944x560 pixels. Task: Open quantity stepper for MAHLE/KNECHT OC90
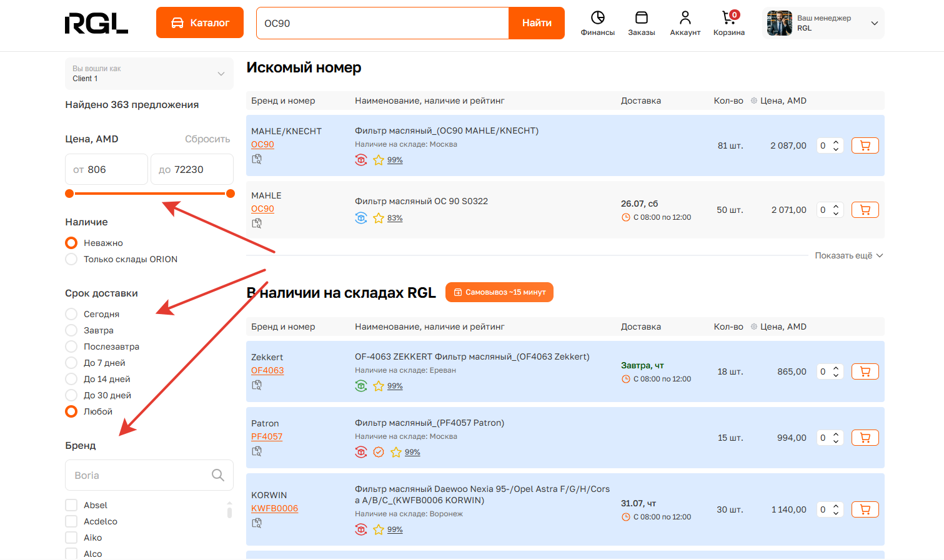[x=830, y=145]
